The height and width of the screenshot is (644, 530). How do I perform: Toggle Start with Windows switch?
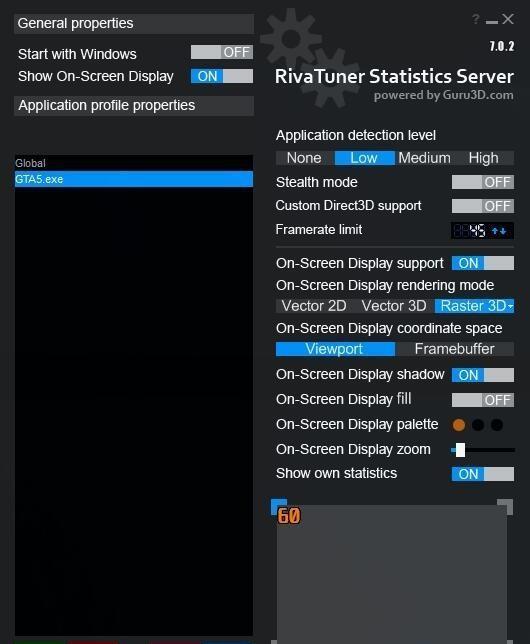point(222,52)
